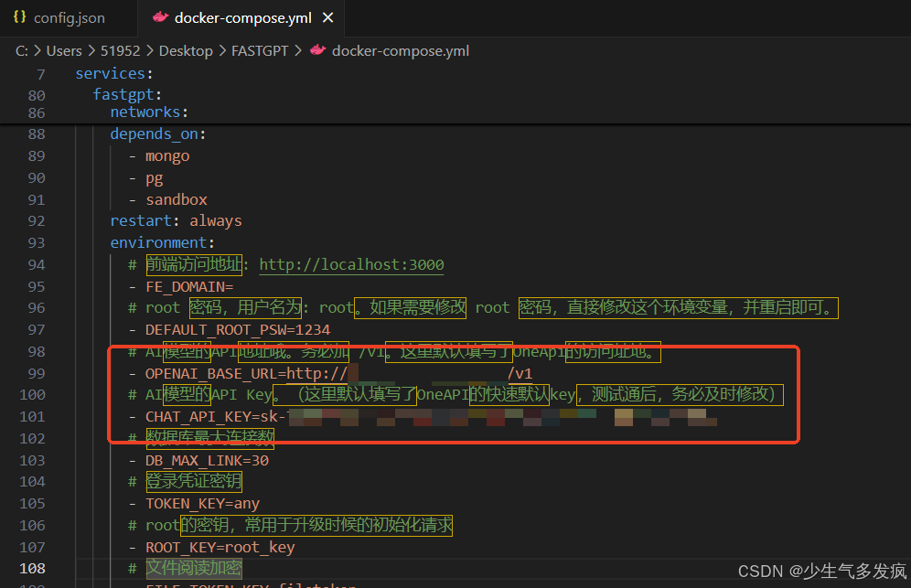The height and width of the screenshot is (588, 911).
Task: Open the docker-compose.yml breadcrumb segment
Action: pos(401,51)
